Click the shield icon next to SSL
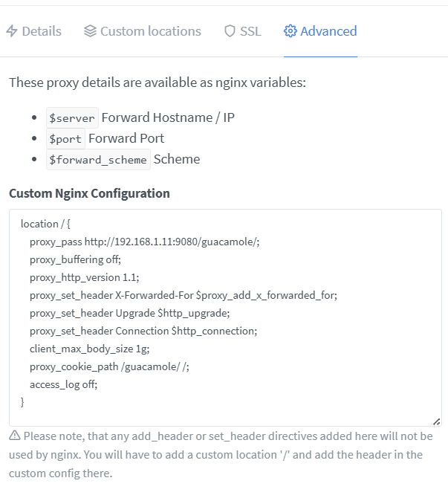448x498 pixels. tap(230, 31)
